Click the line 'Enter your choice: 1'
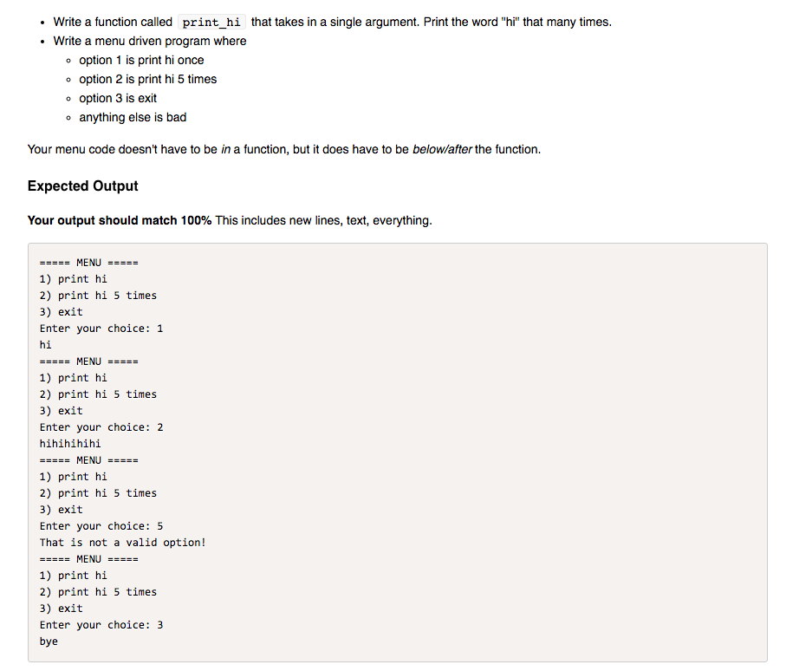Viewport: 812px width, 671px height. pyautogui.click(x=101, y=329)
